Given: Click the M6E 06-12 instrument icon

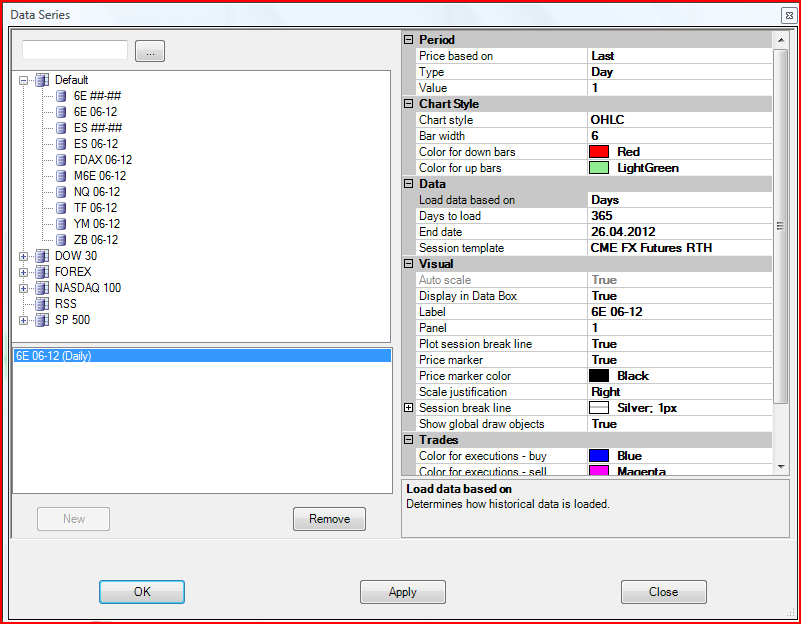Looking at the screenshot, I should click(61, 176).
